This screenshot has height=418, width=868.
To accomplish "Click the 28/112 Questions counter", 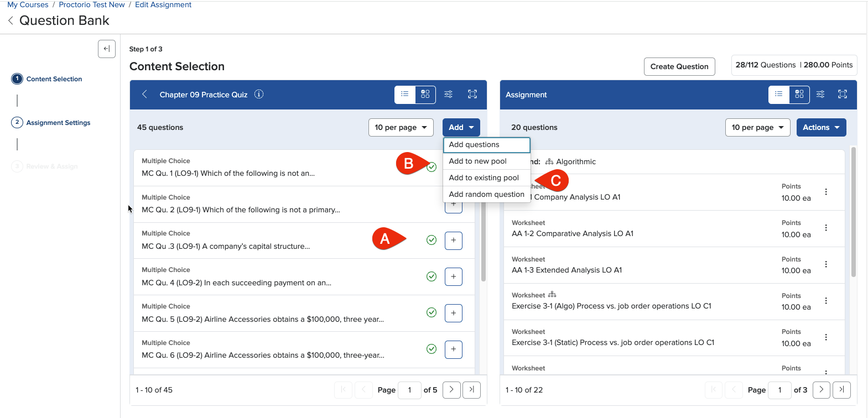I will [766, 65].
